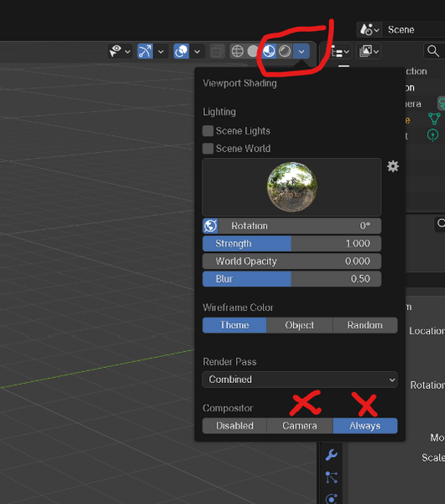Click the Rotation value field
The height and width of the screenshot is (504, 445).
(x=300, y=226)
